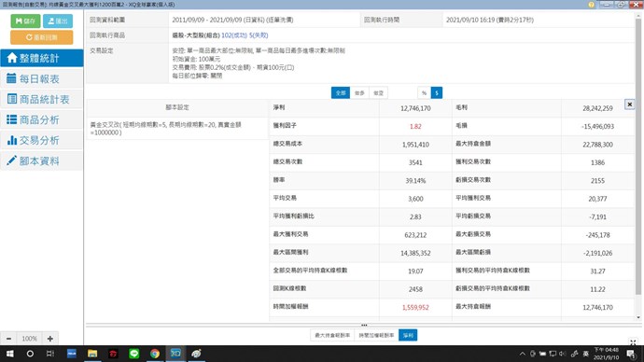Click the network tray icon
The width and height of the screenshot is (644, 362).
pos(553,354)
